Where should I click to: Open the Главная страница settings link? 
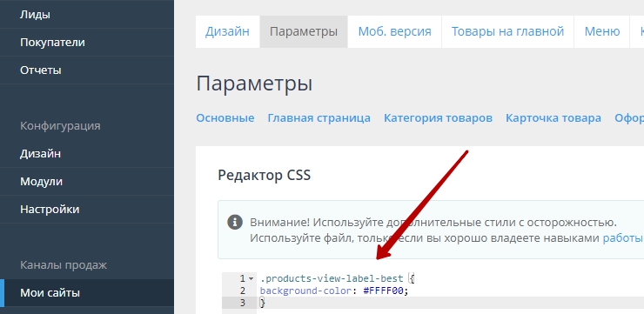319,118
